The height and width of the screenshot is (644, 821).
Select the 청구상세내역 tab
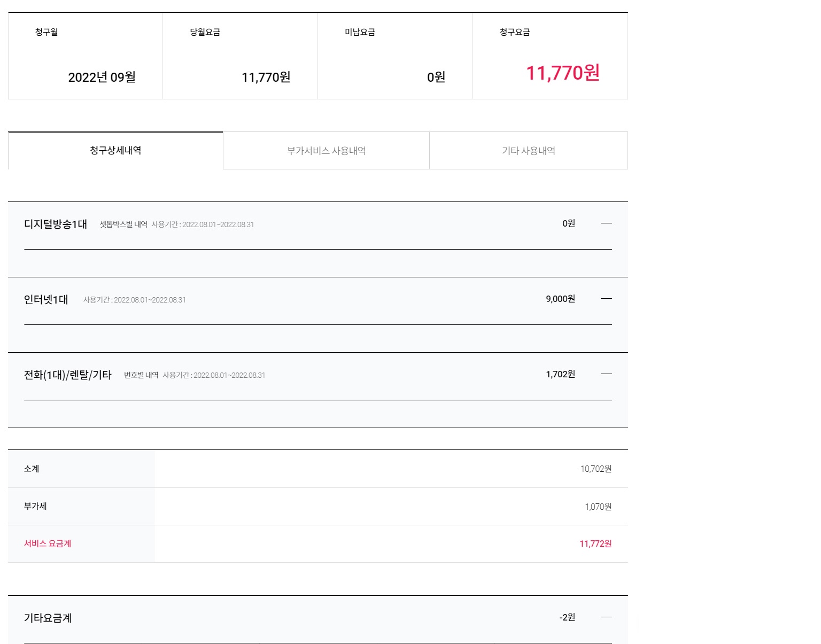[x=115, y=151]
